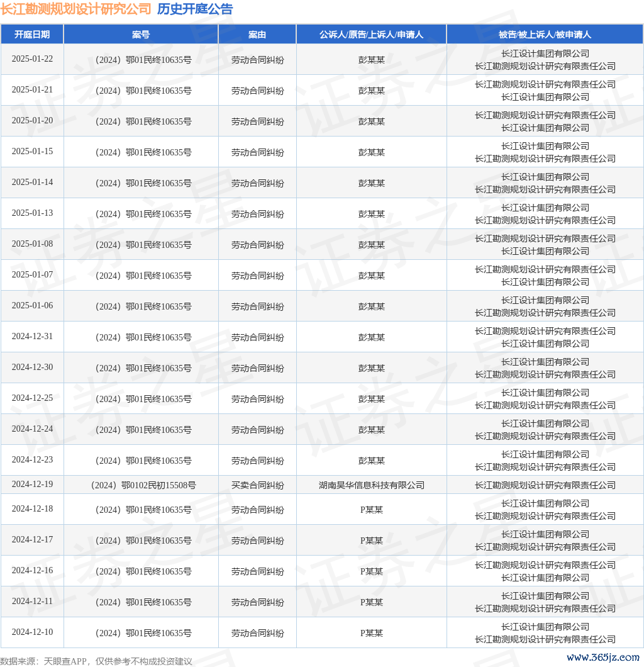Pick the date 2024-12-25
Image resolution: width=644 pixels, height=667 pixels.
tap(32, 398)
